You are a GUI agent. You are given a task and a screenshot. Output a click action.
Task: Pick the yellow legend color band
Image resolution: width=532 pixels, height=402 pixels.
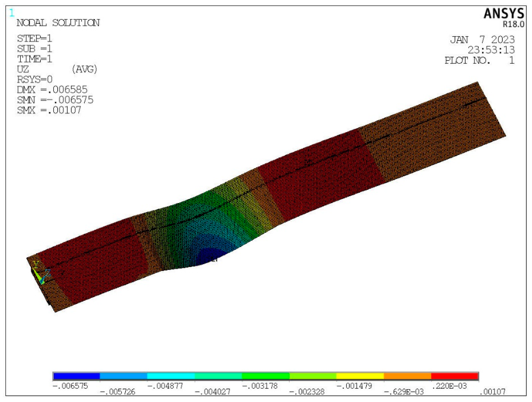click(360, 376)
